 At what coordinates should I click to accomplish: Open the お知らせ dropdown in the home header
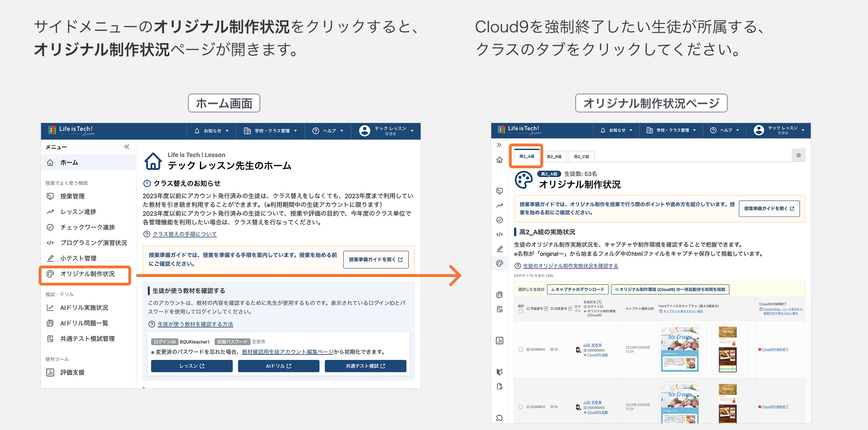click(x=212, y=131)
